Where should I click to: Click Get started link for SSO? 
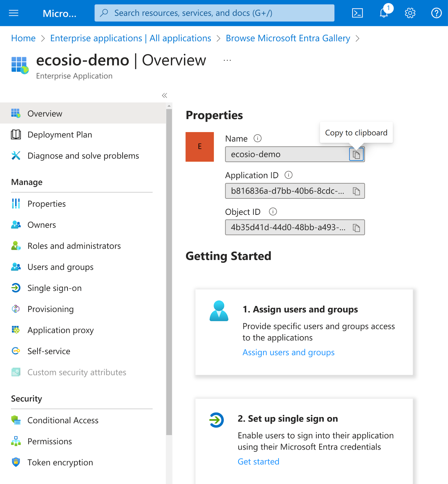coord(259,462)
